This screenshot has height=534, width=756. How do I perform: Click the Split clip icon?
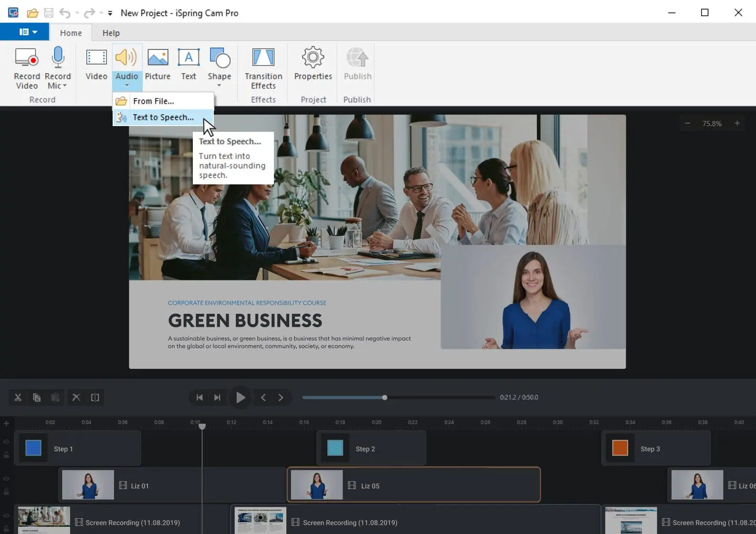[x=95, y=397]
